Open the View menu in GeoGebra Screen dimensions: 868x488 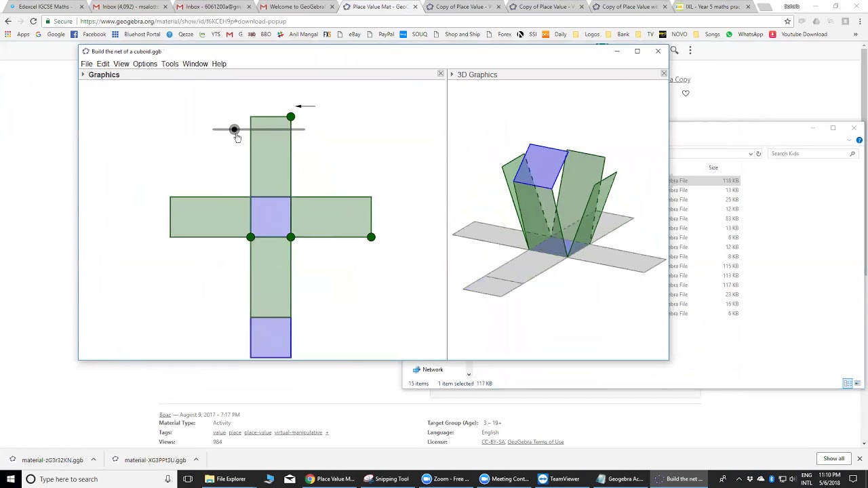pos(121,64)
